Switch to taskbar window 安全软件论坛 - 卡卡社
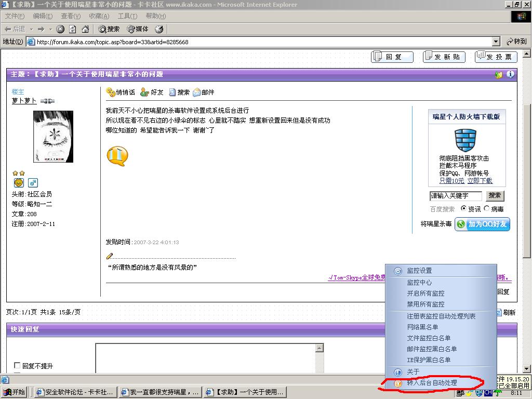Screen dimensions: 532x399 click(75, 392)
